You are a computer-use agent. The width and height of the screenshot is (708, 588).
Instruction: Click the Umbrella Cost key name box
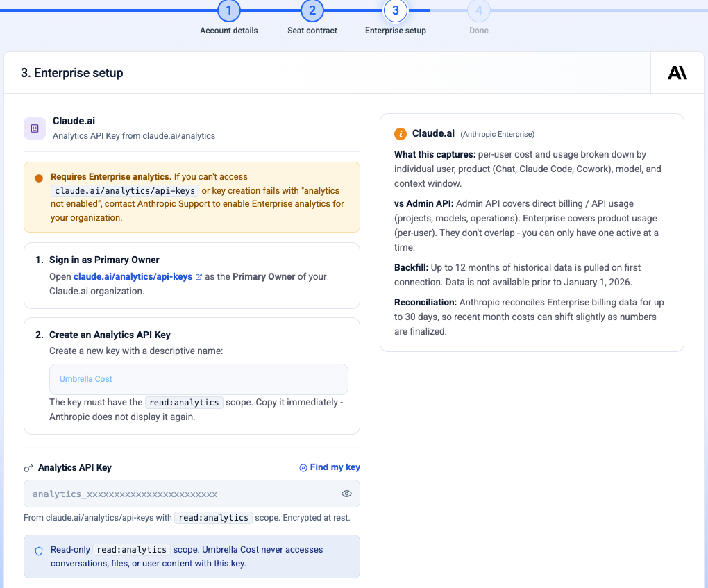(199, 379)
